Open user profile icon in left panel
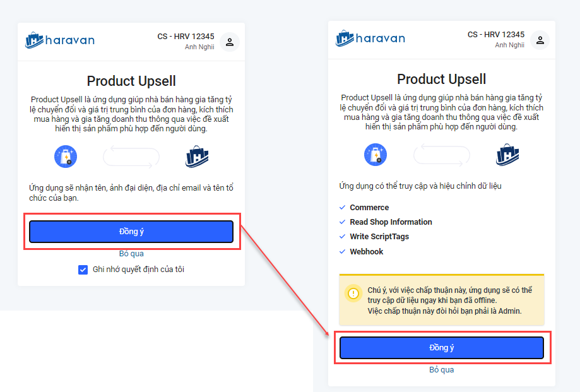 click(230, 42)
